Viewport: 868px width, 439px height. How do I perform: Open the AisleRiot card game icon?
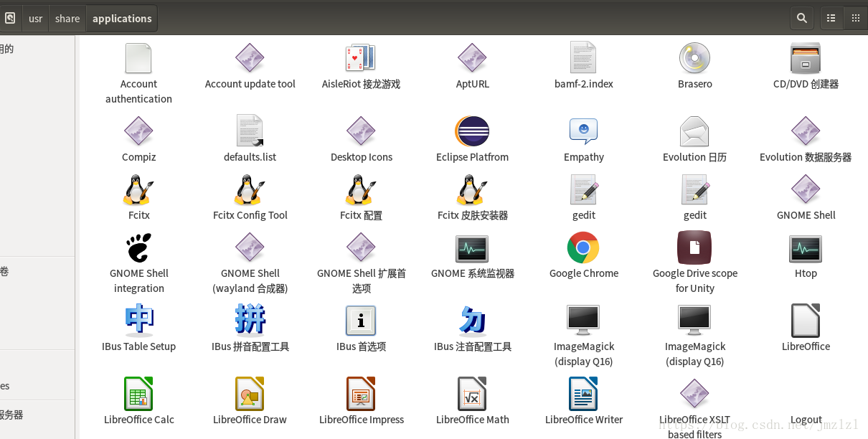coord(361,58)
